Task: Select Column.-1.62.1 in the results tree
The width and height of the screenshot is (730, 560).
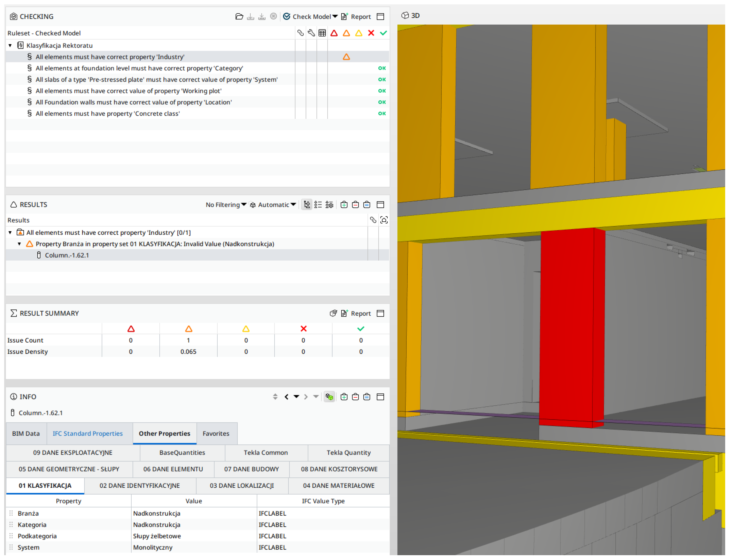Action: coord(67,255)
